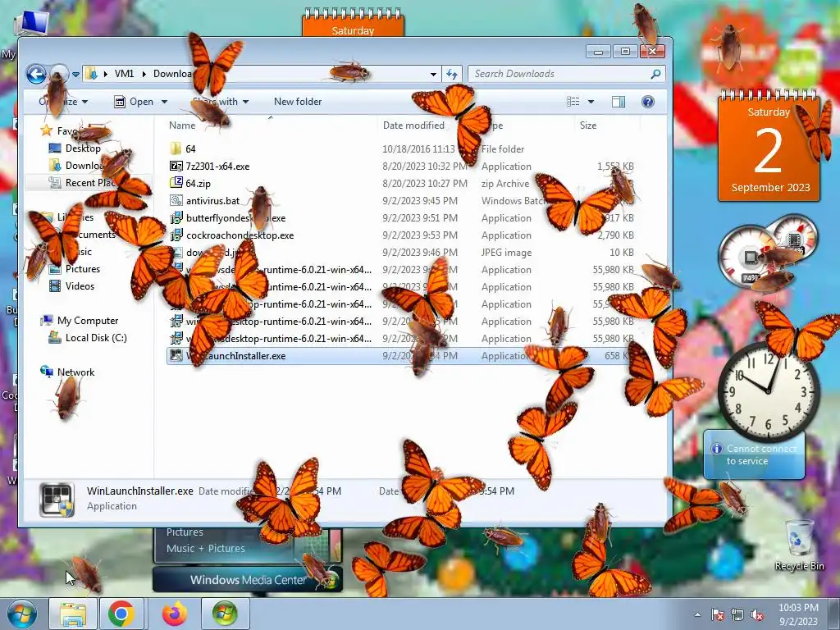Click the calendar gadget showing September 2023
840x630 pixels.
769,146
